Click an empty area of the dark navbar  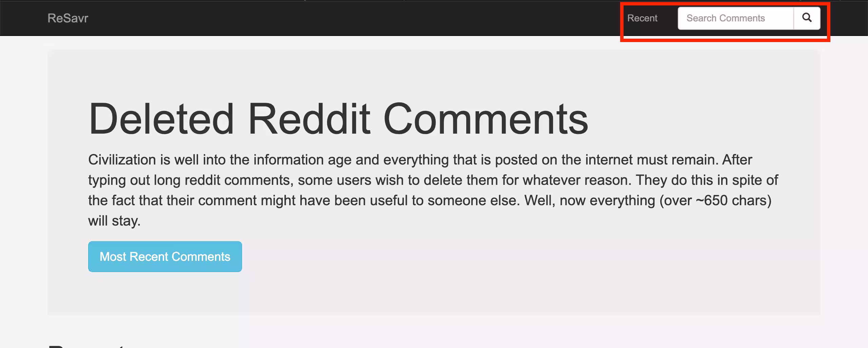pos(339,18)
